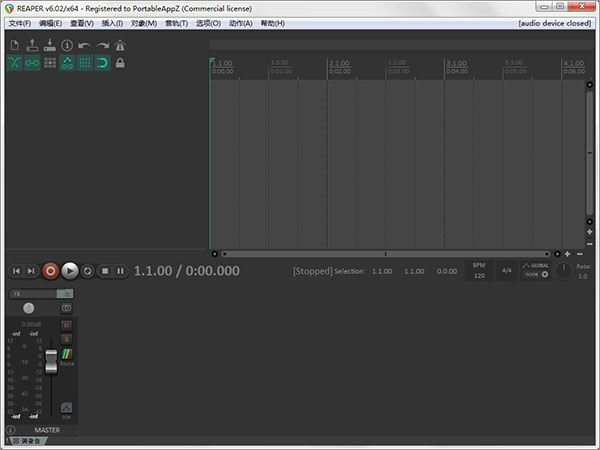Go to project end transport button
The height and width of the screenshot is (450, 600).
(x=31, y=271)
